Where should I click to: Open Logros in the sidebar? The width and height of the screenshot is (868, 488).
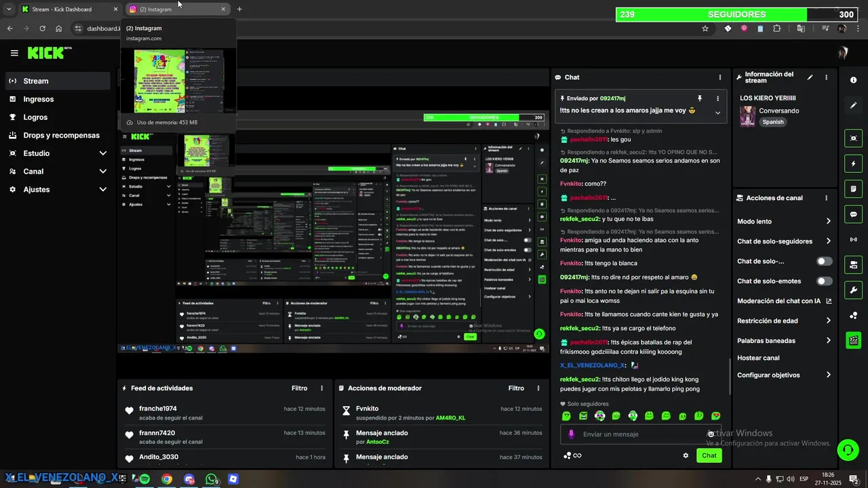(57, 117)
